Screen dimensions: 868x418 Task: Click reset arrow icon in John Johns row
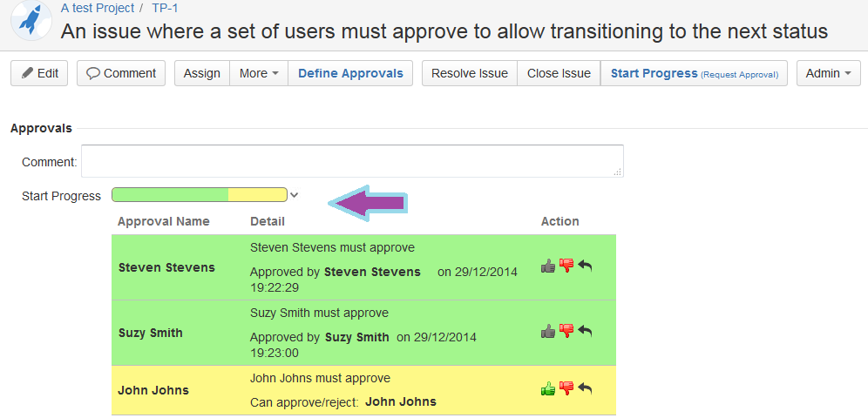(585, 388)
